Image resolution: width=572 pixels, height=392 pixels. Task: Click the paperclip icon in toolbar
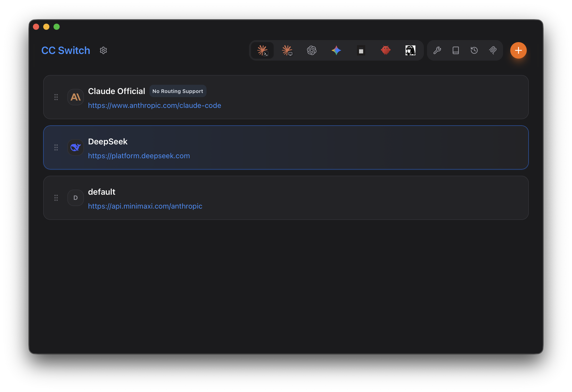493,50
